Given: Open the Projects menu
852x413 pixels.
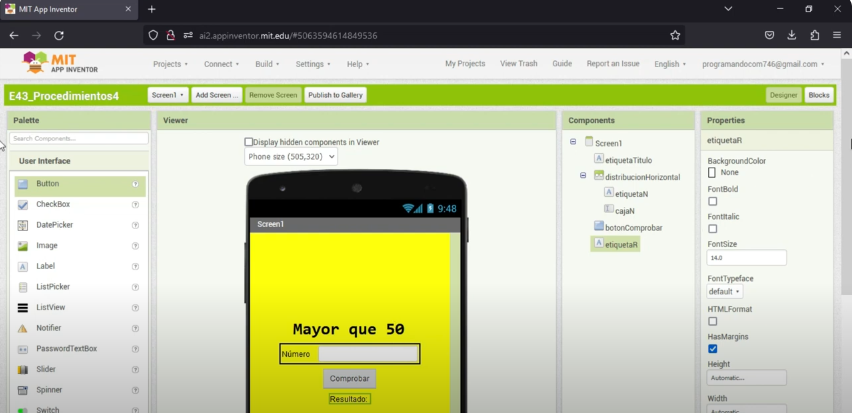Looking at the screenshot, I should tap(170, 64).
